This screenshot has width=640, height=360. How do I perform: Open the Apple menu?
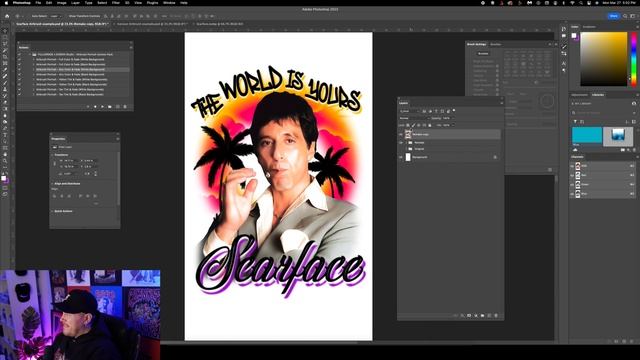coord(6,3)
